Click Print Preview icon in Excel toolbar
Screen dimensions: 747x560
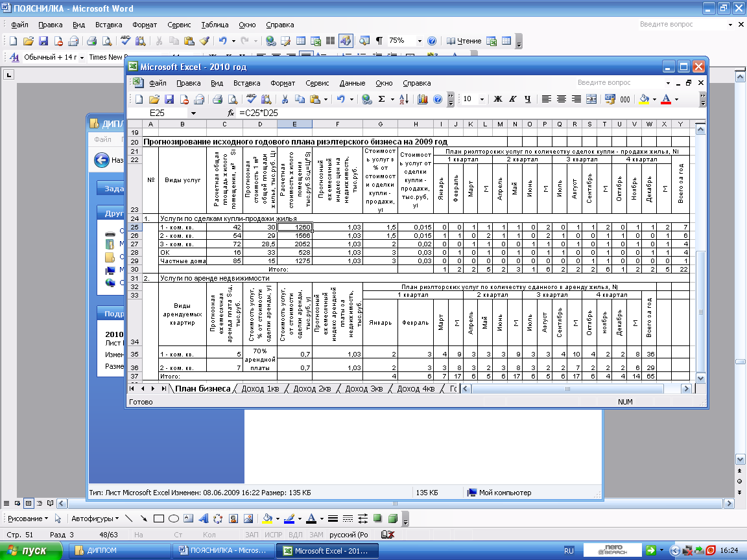[231, 99]
